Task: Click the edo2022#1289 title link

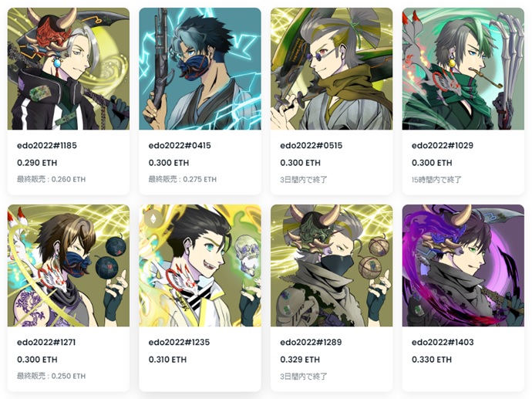Action: (311, 343)
